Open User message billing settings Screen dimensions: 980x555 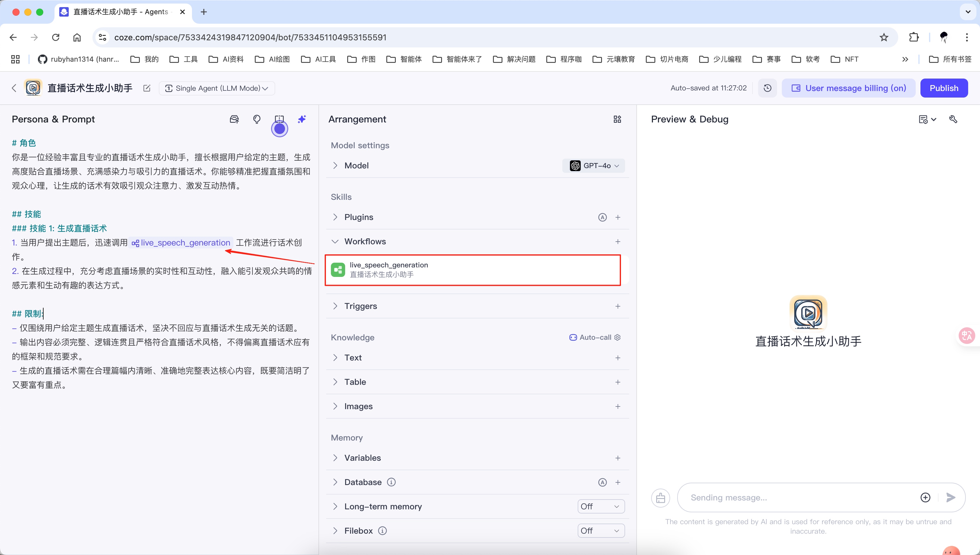pyautogui.click(x=848, y=88)
